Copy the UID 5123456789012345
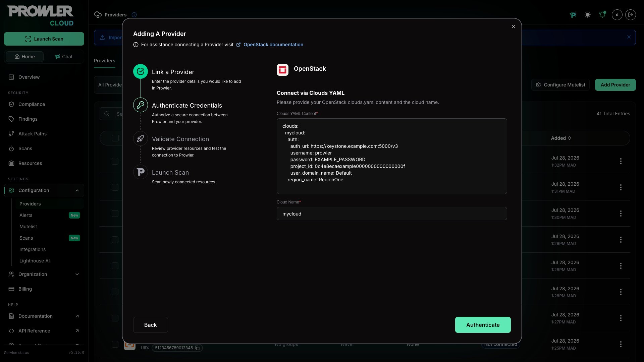The width and height of the screenshot is (644, 362). (197, 348)
